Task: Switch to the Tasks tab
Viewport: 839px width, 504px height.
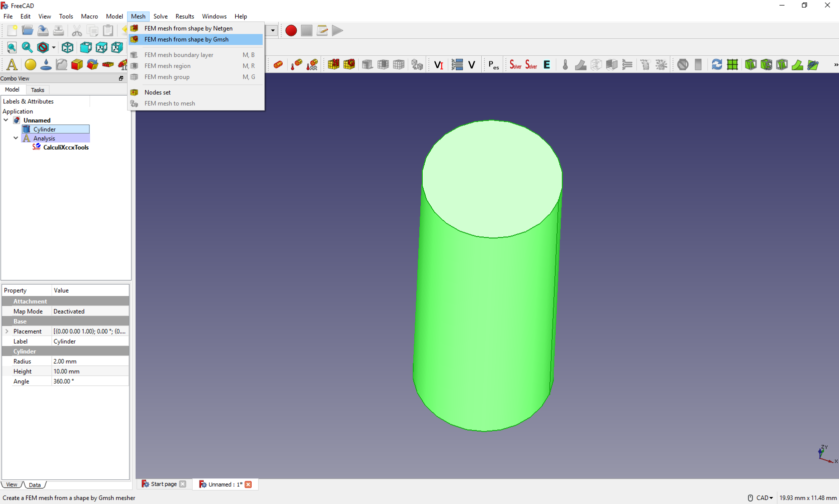Action: (38, 90)
